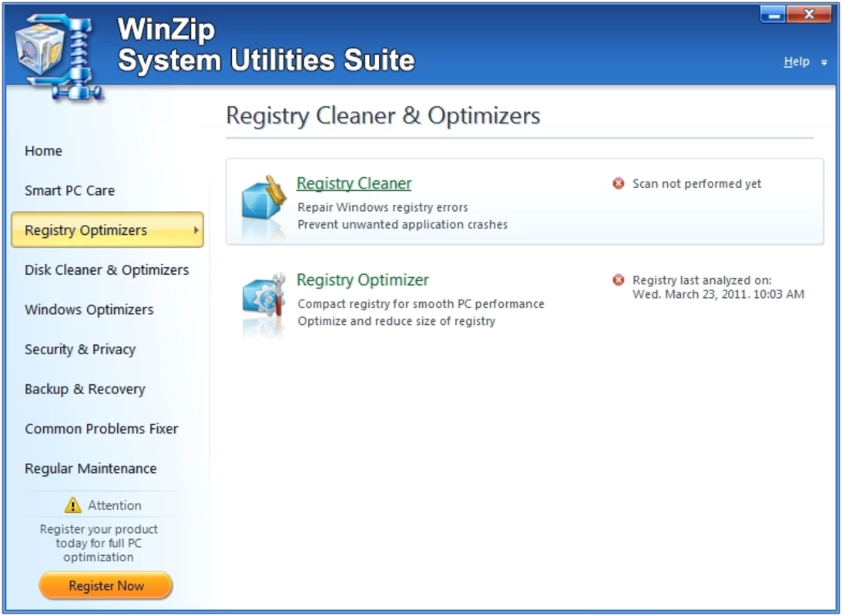Image resolution: width=842 pixels, height=616 pixels.
Task: Click the Register Now button
Action: click(x=106, y=585)
